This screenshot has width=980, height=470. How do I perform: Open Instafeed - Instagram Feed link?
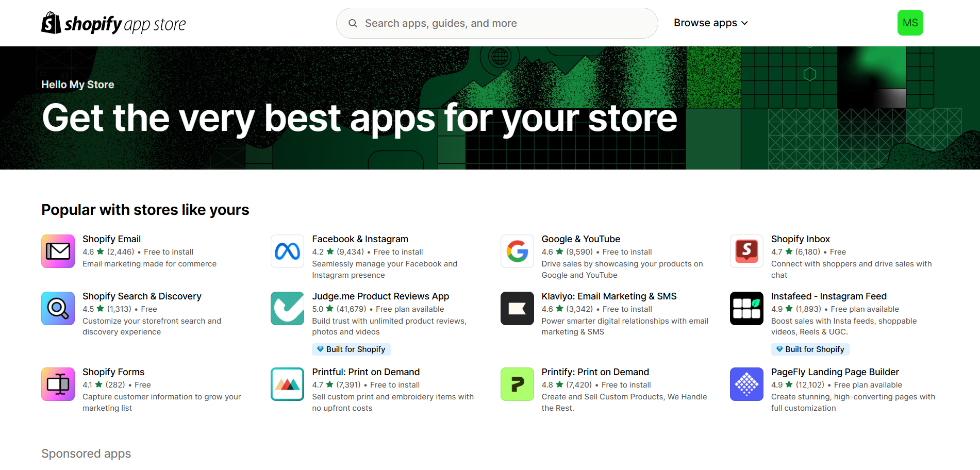click(x=828, y=296)
